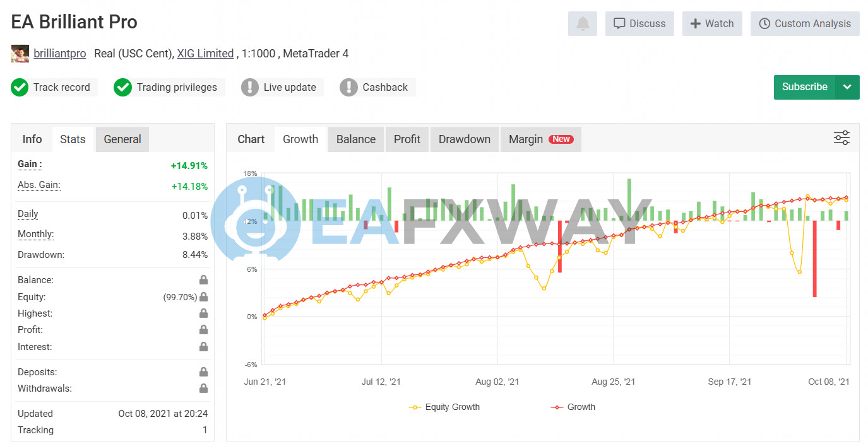Click the Monthly stat label
The image size is (868, 444).
(35, 235)
